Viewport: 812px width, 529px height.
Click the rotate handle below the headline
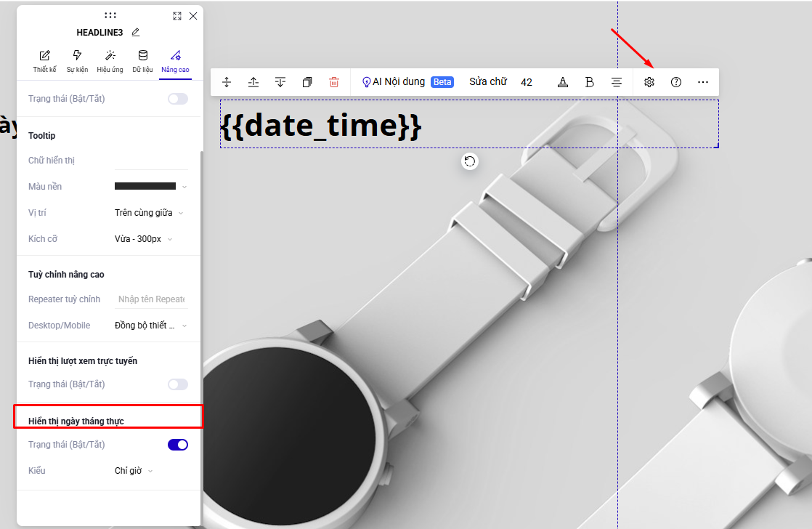click(x=470, y=161)
